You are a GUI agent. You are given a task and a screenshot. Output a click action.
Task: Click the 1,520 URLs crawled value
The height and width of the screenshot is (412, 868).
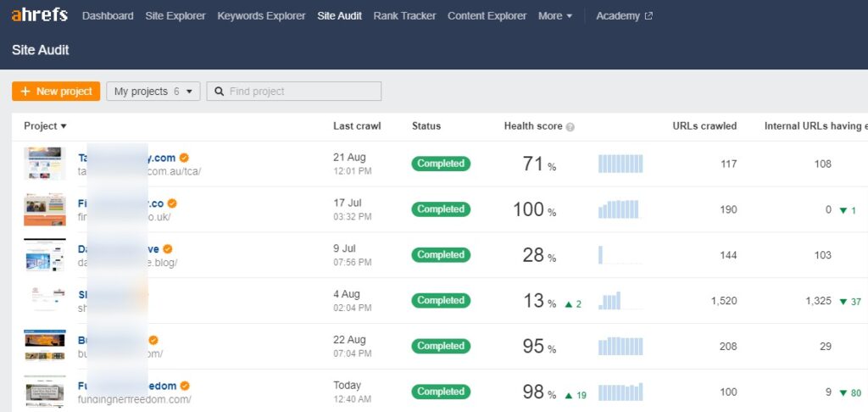pos(724,301)
